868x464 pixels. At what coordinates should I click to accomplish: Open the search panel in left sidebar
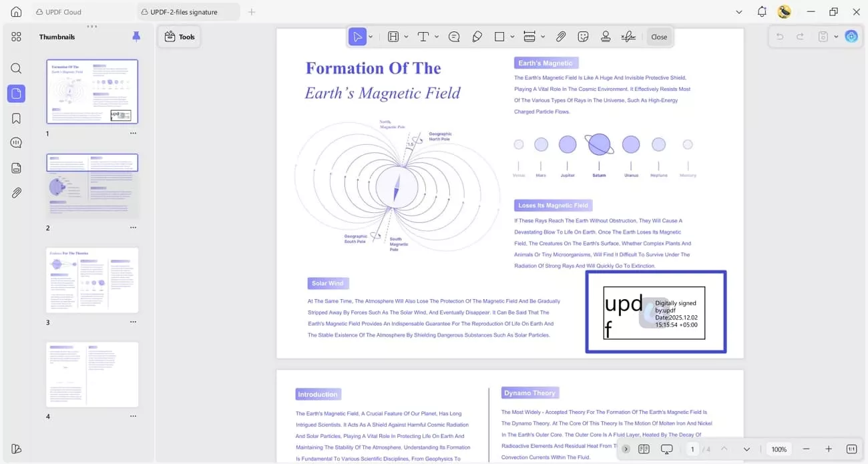(x=16, y=68)
